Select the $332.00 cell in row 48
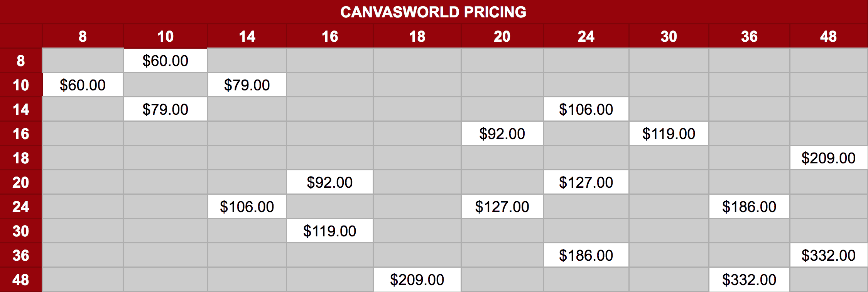This screenshot has width=868, height=292. click(749, 280)
